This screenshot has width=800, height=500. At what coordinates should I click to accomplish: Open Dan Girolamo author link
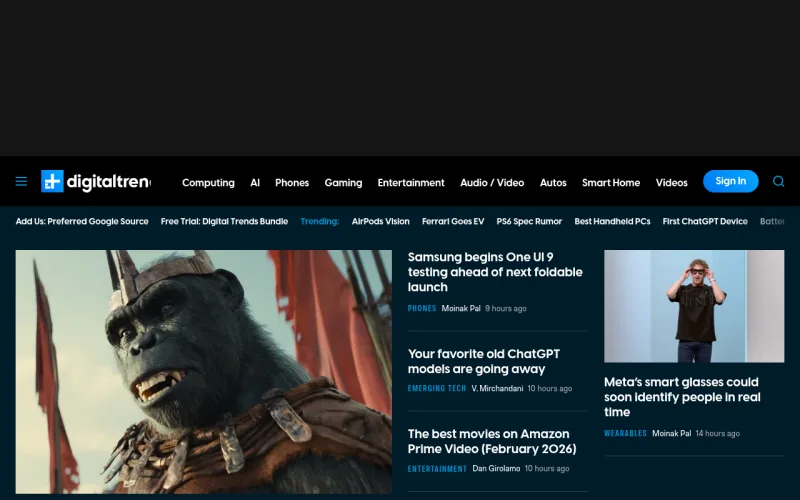coord(496,468)
